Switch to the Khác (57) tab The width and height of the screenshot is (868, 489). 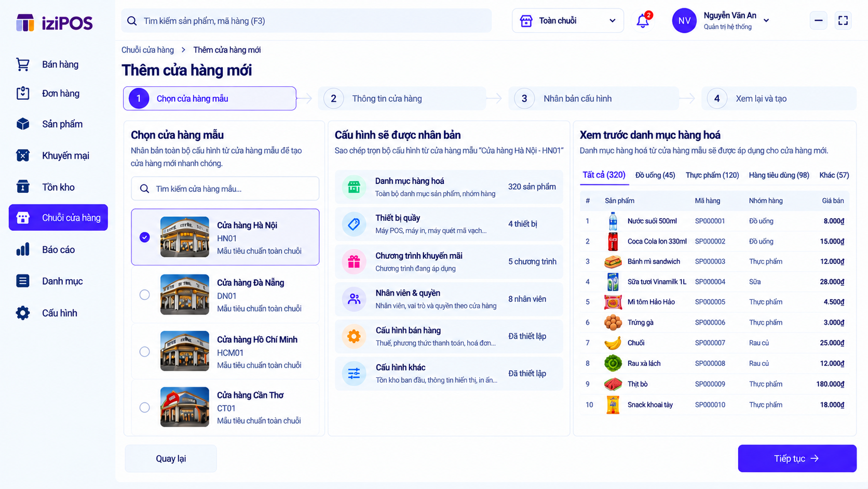click(x=834, y=175)
